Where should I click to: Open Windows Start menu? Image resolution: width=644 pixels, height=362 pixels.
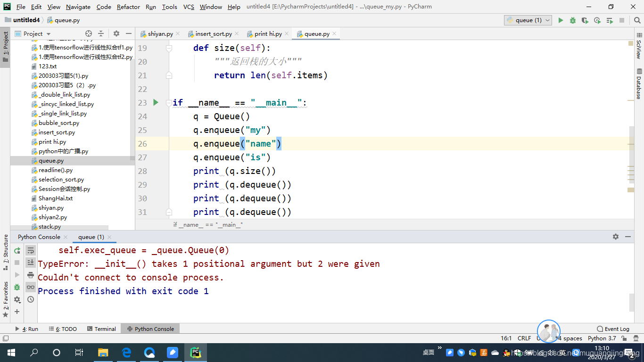tap(11, 352)
